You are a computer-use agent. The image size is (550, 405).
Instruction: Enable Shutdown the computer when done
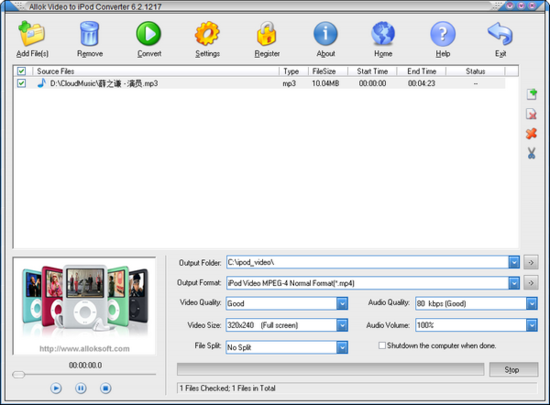pos(382,346)
